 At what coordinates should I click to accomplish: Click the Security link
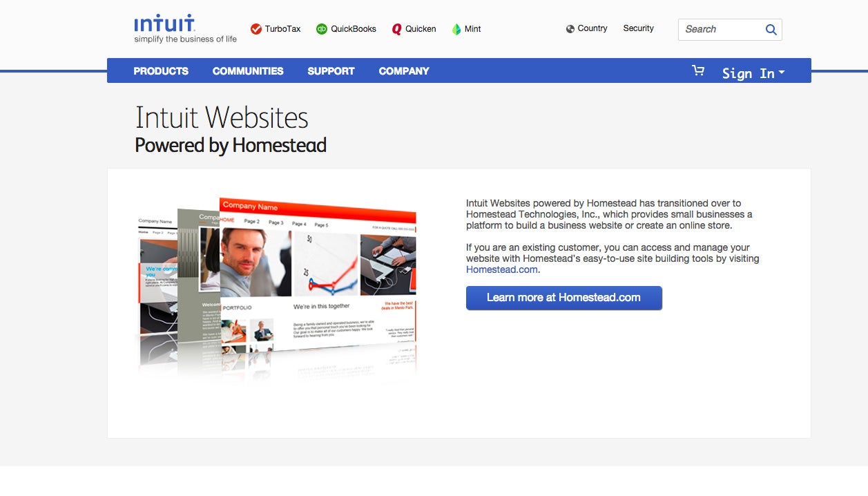pos(638,28)
